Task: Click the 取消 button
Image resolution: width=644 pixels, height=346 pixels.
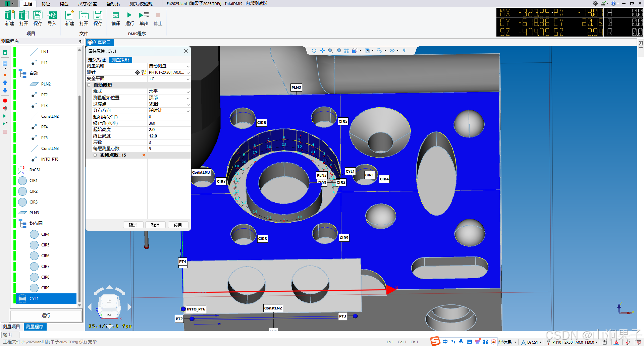Action: 155,225
